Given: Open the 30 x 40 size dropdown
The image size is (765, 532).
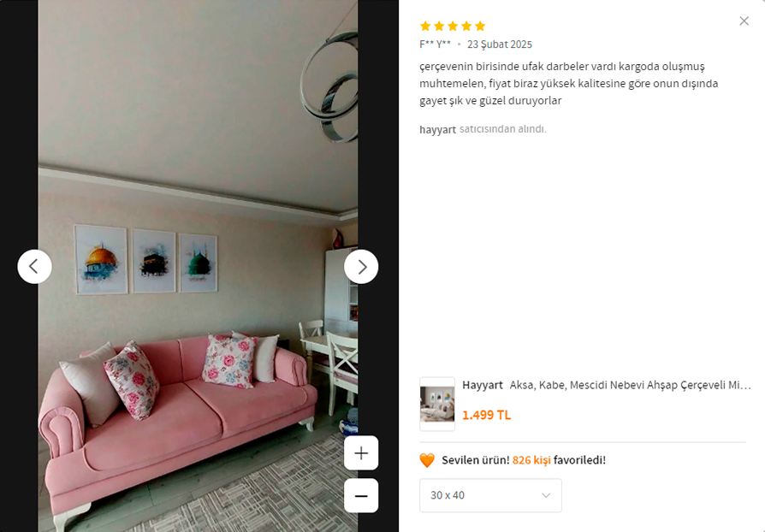Looking at the screenshot, I should click(x=490, y=495).
